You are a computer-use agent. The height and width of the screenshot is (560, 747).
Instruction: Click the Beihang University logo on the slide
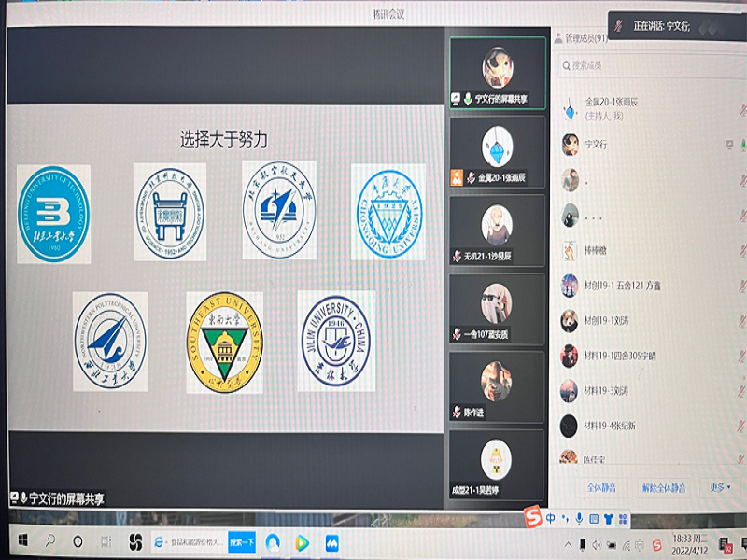pyautogui.click(x=279, y=210)
